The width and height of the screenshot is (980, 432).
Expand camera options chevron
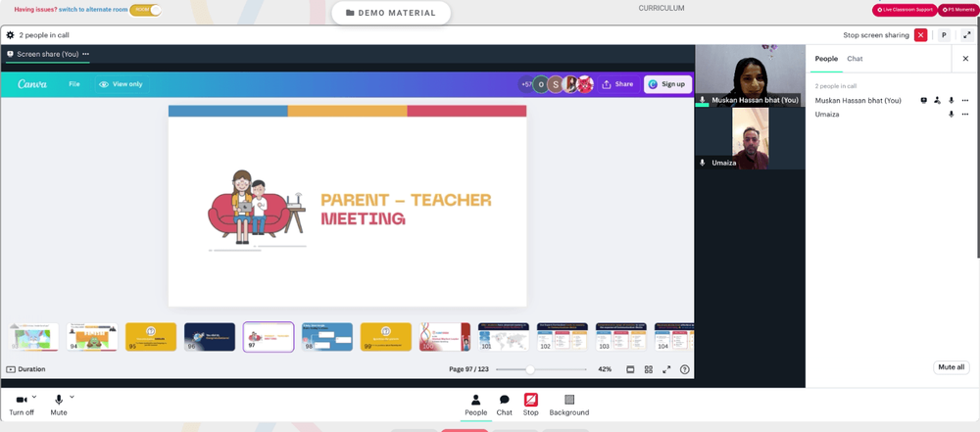[x=34, y=397]
